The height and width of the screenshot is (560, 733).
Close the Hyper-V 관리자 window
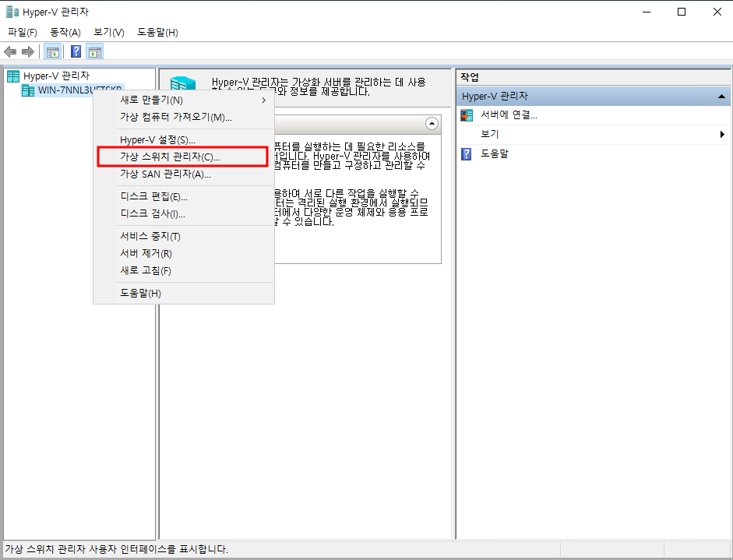[x=717, y=12]
